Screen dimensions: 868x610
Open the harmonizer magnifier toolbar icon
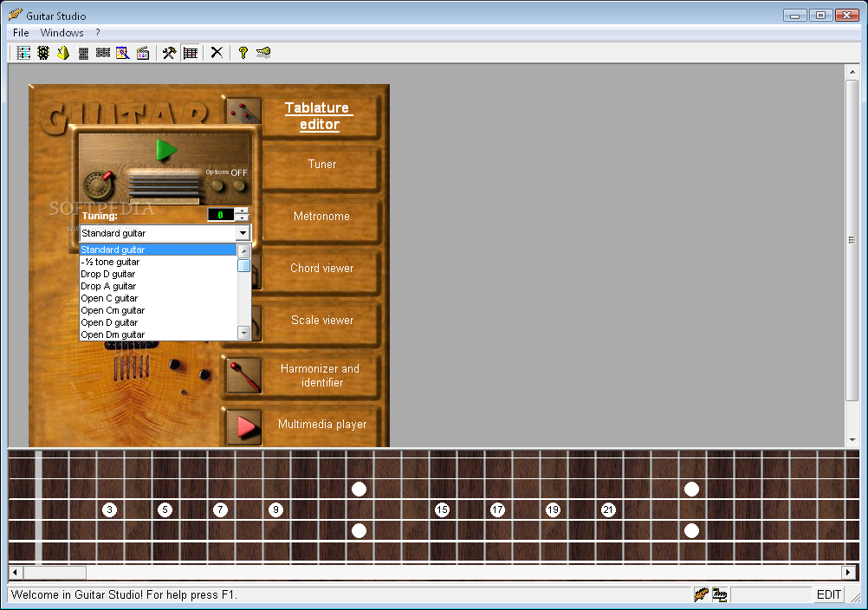[x=123, y=53]
